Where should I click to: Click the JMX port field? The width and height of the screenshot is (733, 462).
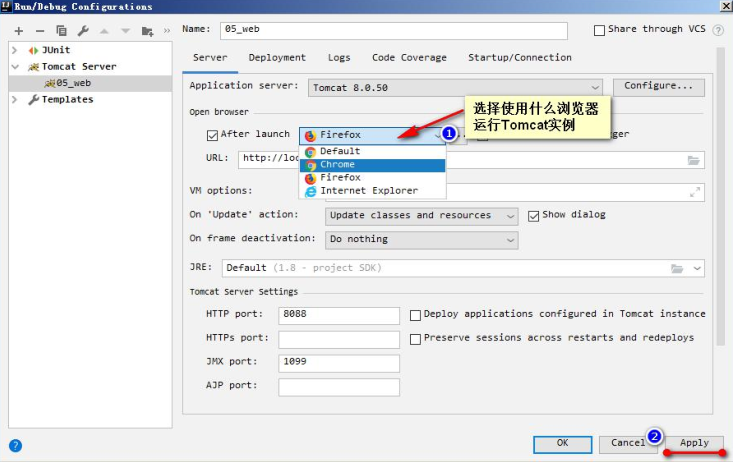(x=339, y=363)
